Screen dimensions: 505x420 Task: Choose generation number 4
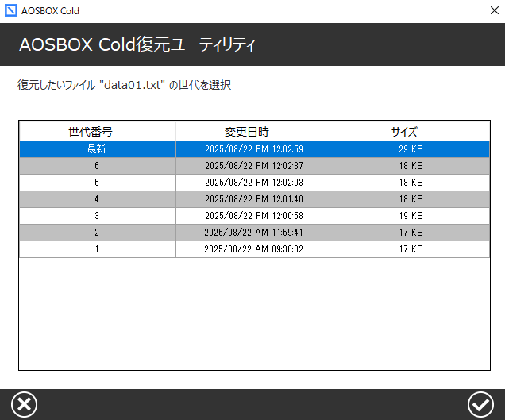pyautogui.click(x=97, y=199)
